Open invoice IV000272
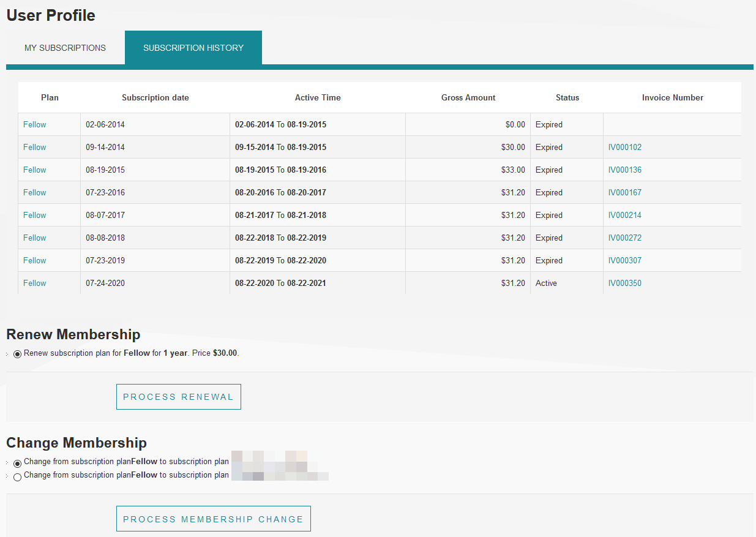This screenshot has width=756, height=537. pyautogui.click(x=625, y=238)
